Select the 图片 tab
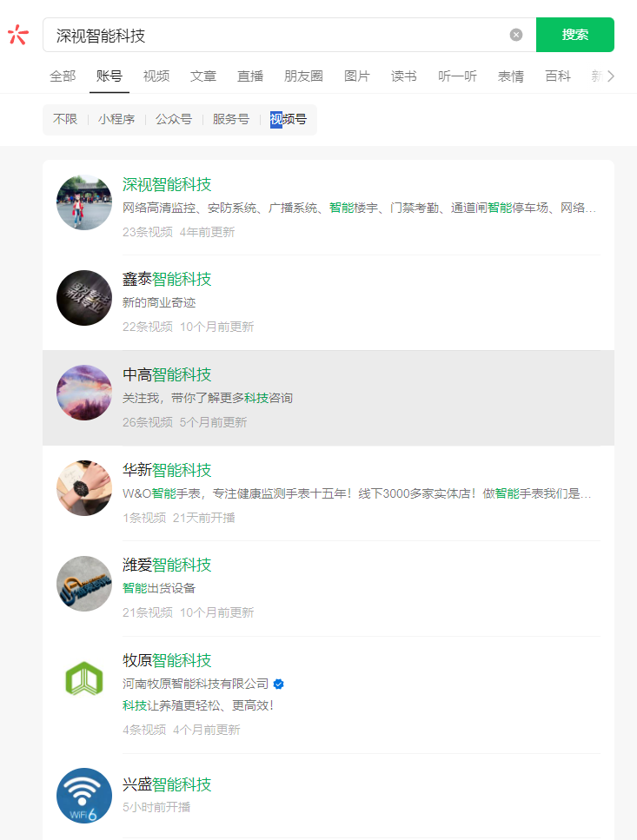Image resolution: width=637 pixels, height=840 pixels. click(x=357, y=76)
